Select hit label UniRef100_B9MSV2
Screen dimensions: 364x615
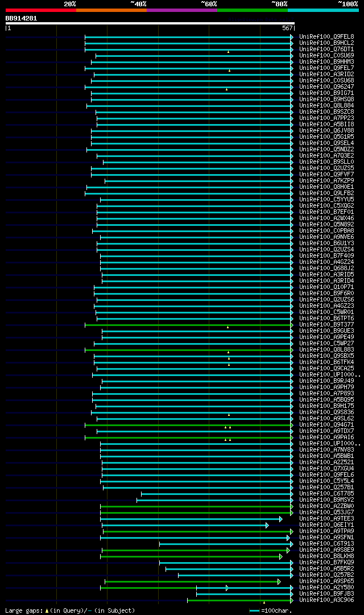326,500
